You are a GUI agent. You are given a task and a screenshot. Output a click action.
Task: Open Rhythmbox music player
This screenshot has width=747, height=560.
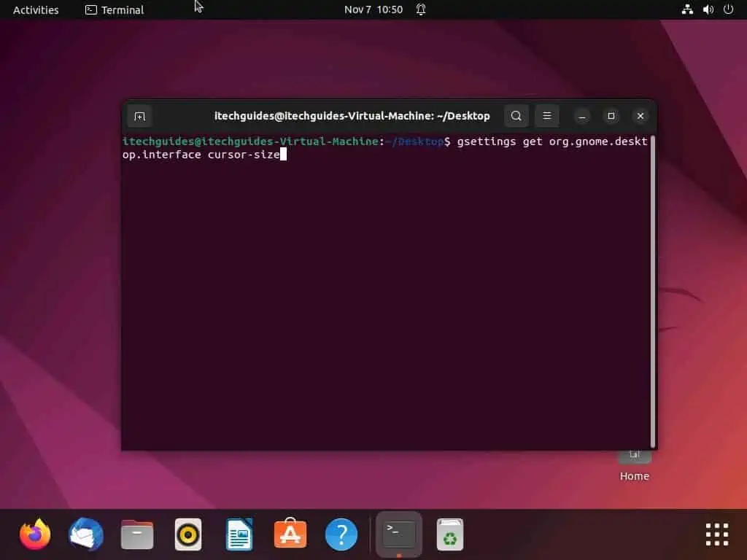point(188,534)
